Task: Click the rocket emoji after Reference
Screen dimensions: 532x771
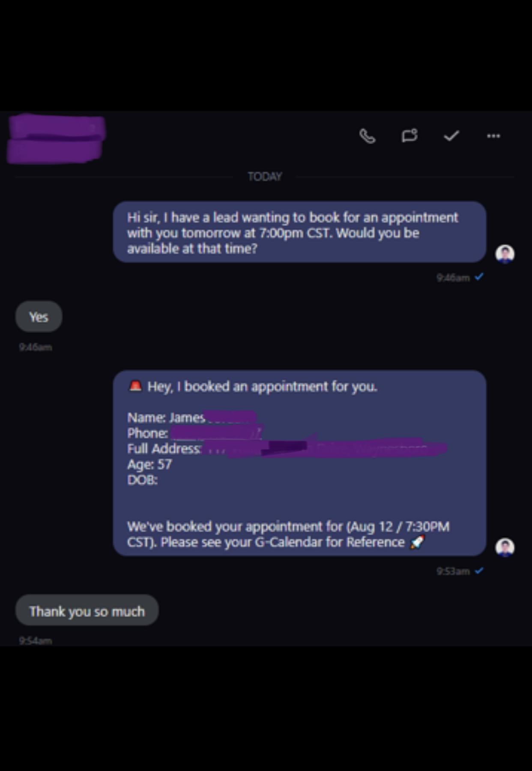Action: coord(417,542)
